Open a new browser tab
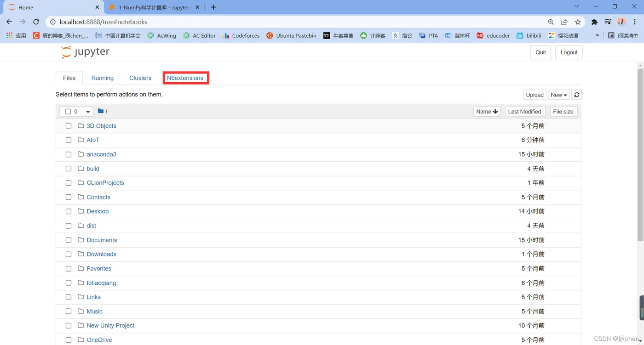The height and width of the screenshot is (345, 644). [x=213, y=7]
